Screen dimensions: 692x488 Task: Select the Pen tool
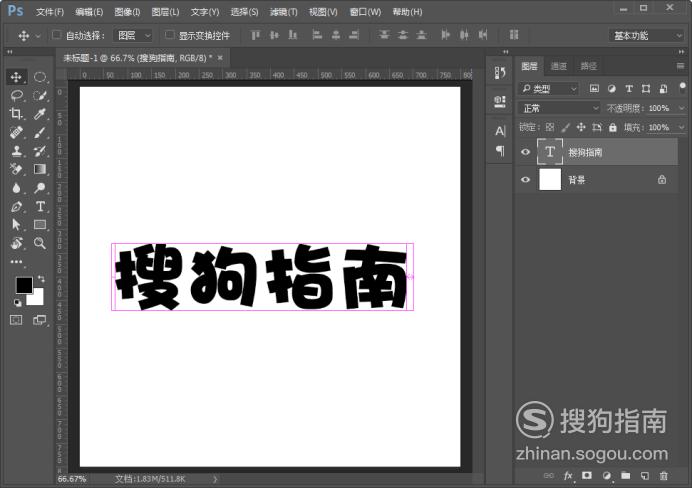(x=16, y=206)
